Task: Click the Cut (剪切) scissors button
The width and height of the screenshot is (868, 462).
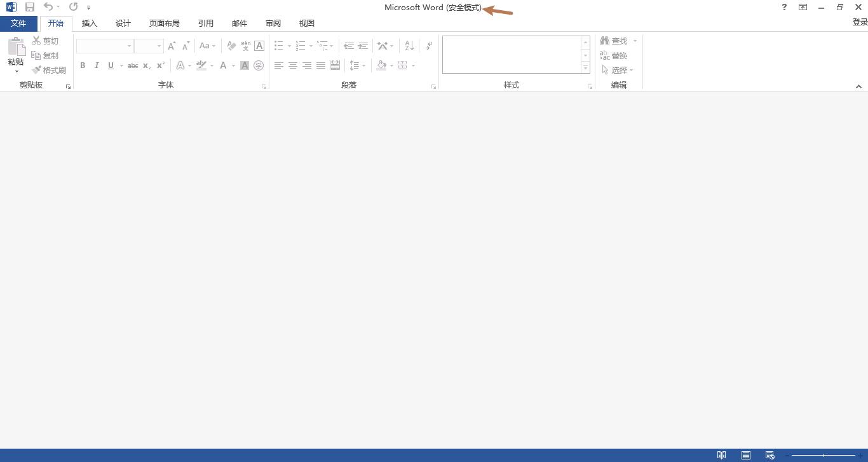Action: pos(45,41)
